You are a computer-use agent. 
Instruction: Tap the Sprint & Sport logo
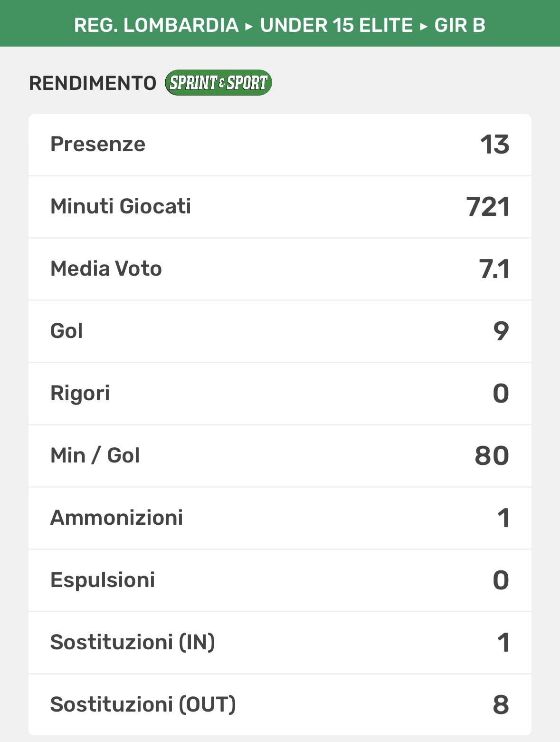tap(218, 83)
